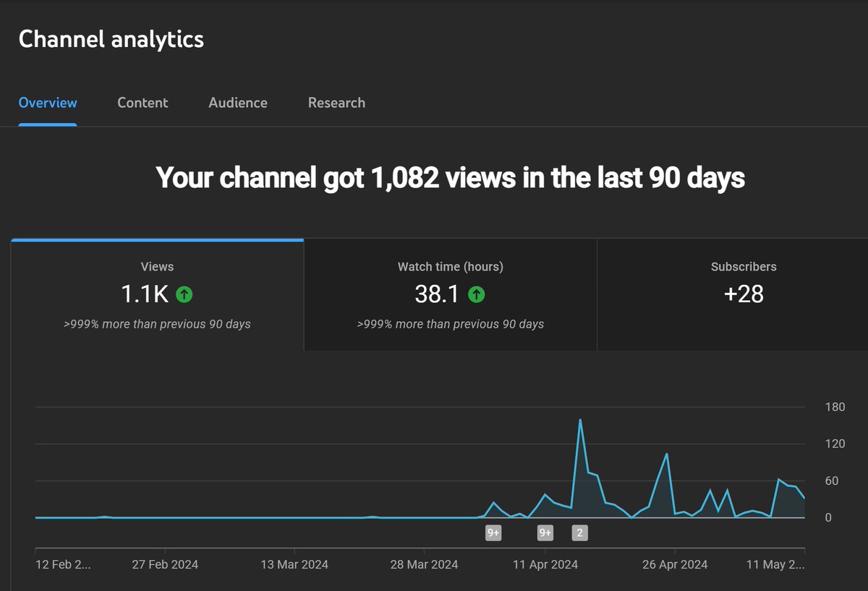Click the 13 Mar 2024 axis label
Image resolution: width=868 pixels, height=591 pixels.
pyautogui.click(x=294, y=564)
